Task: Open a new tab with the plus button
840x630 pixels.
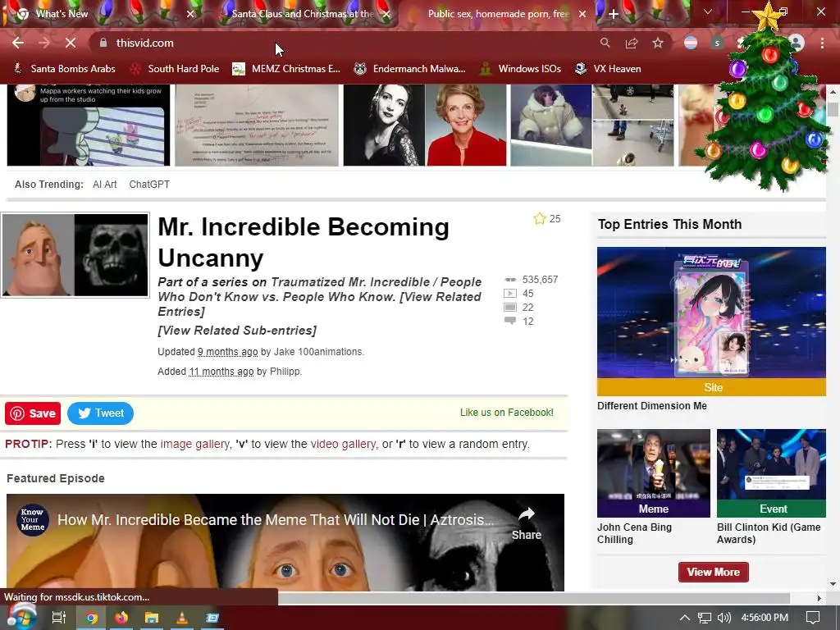Action: click(614, 14)
